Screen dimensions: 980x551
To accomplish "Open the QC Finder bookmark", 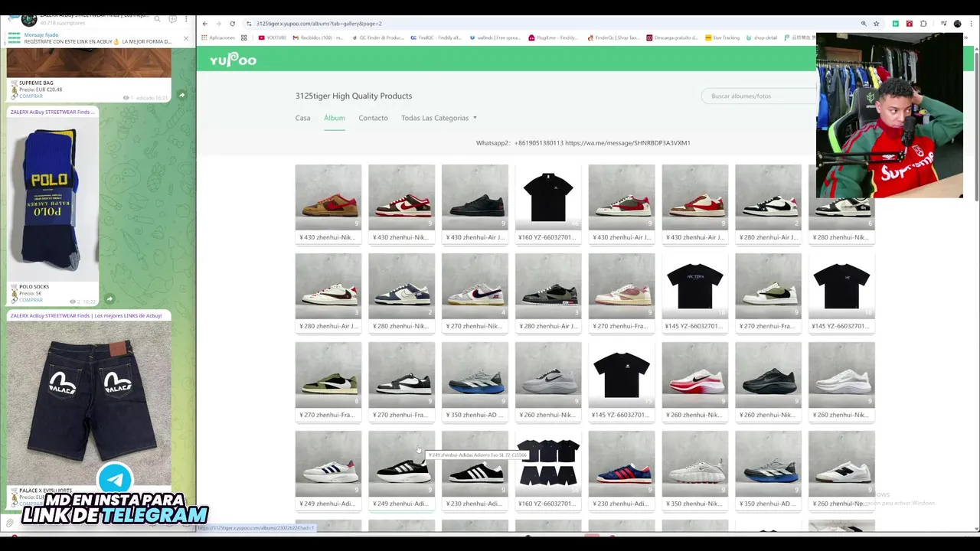I will pos(377,37).
